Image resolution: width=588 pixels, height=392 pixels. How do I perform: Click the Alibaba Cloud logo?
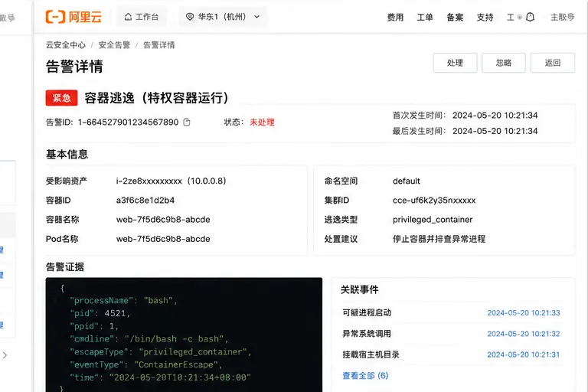(x=73, y=17)
